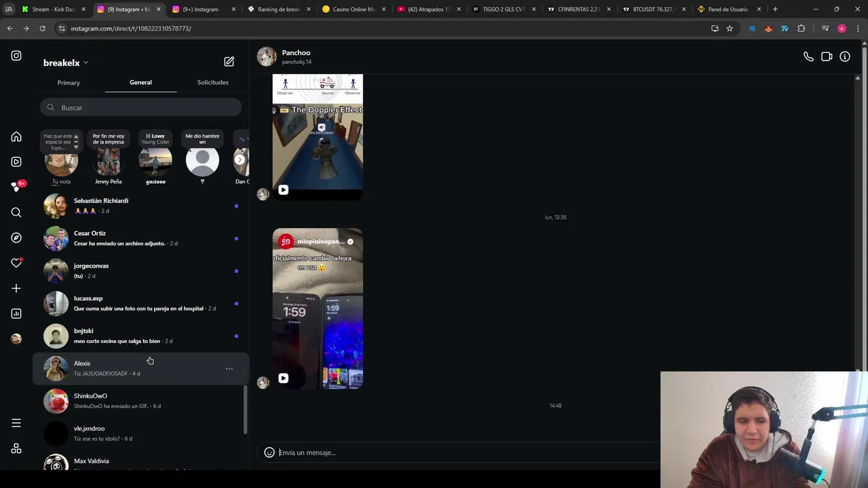Open the Doppler Effect shared reel
Screen dimensions: 868x488
coord(317,137)
